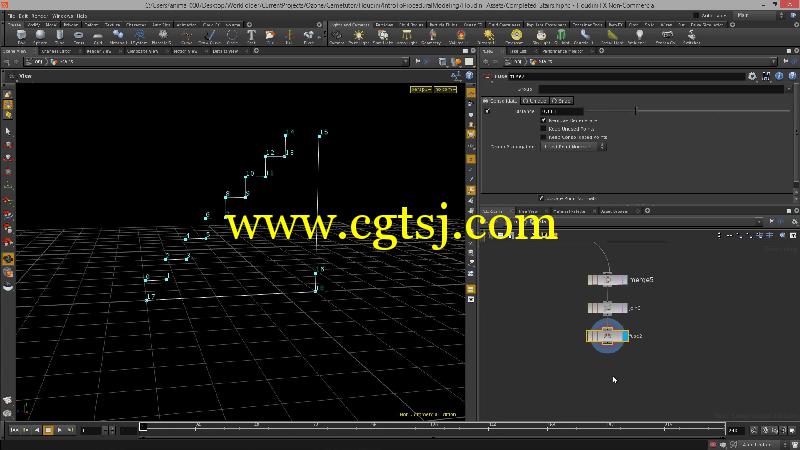Open the scene view path dropdown arrow
The width and height of the screenshot is (800, 450).
pos(405,62)
